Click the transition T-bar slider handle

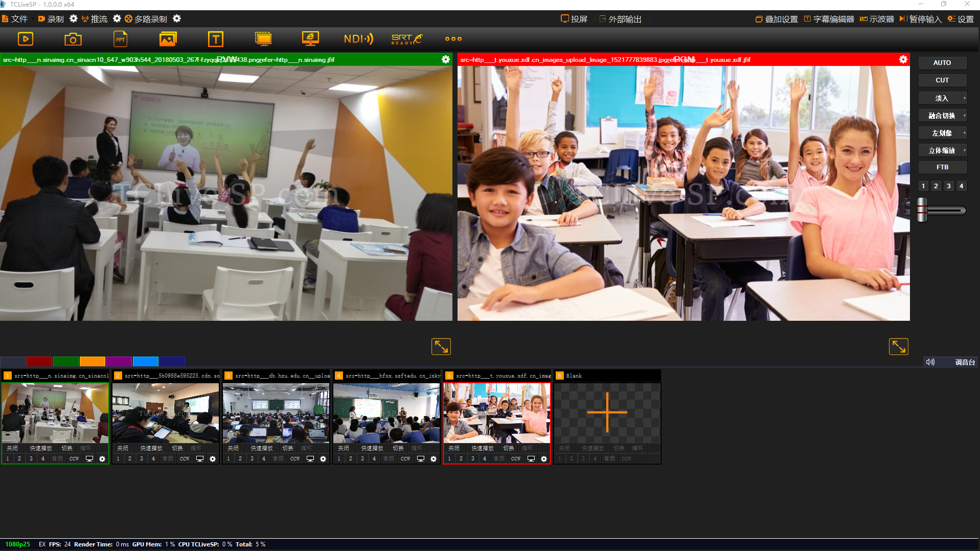[x=922, y=210]
